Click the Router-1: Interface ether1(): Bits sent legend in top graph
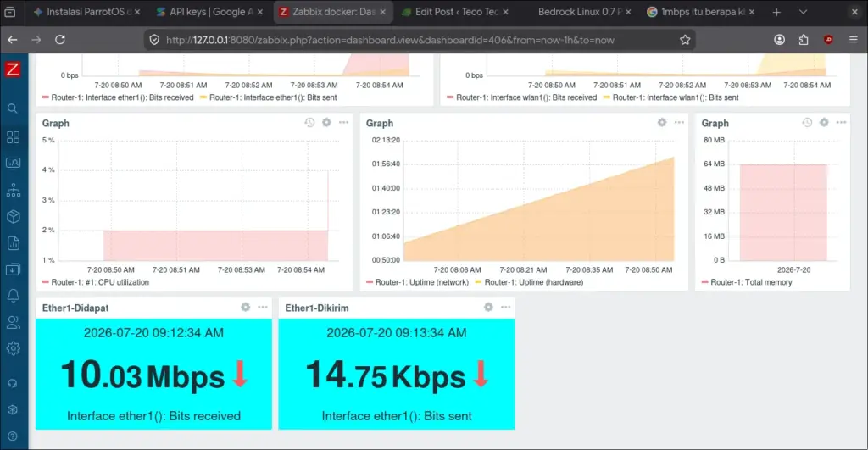Image resolution: width=868 pixels, height=450 pixels. tap(269, 97)
